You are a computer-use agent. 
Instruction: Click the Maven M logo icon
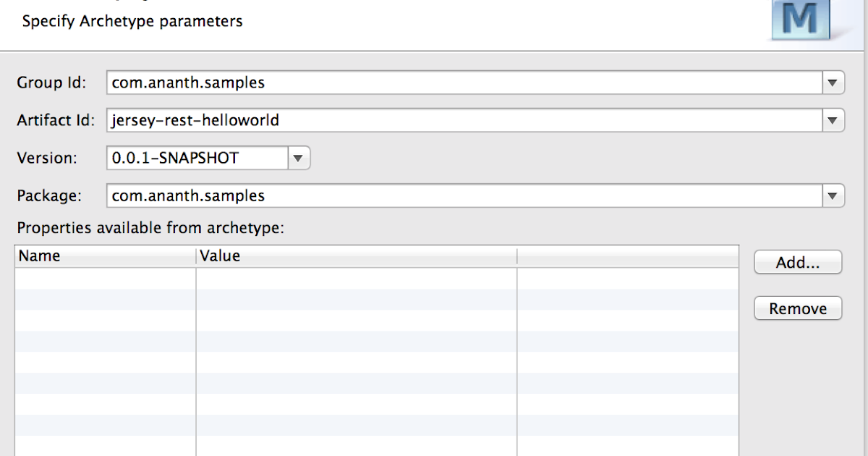click(x=801, y=20)
